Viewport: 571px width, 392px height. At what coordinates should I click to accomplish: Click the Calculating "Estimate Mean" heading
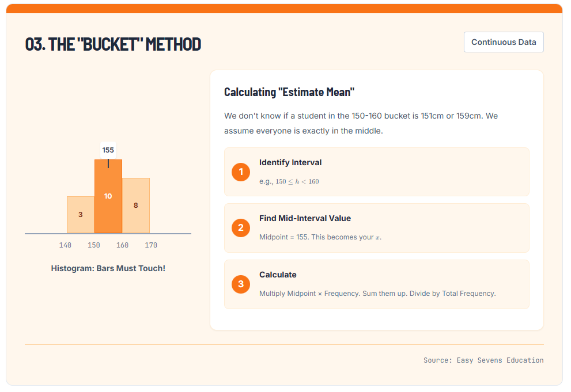click(x=289, y=92)
